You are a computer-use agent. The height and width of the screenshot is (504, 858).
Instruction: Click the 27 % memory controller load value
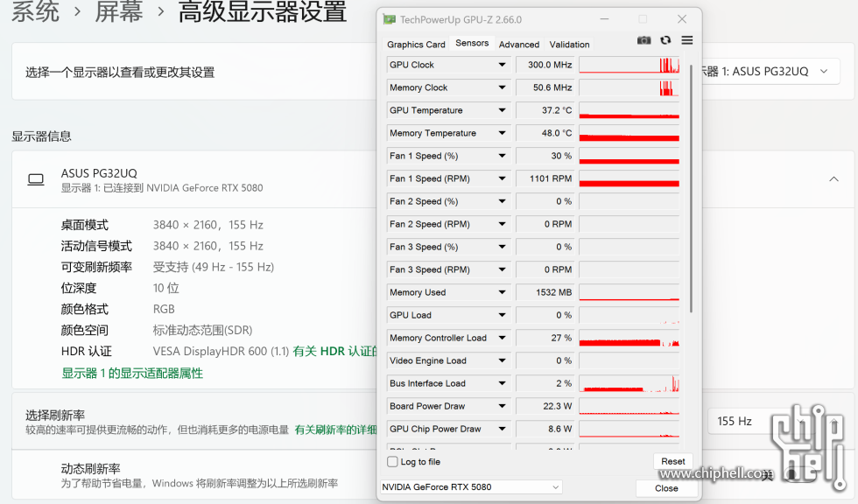[545, 338]
